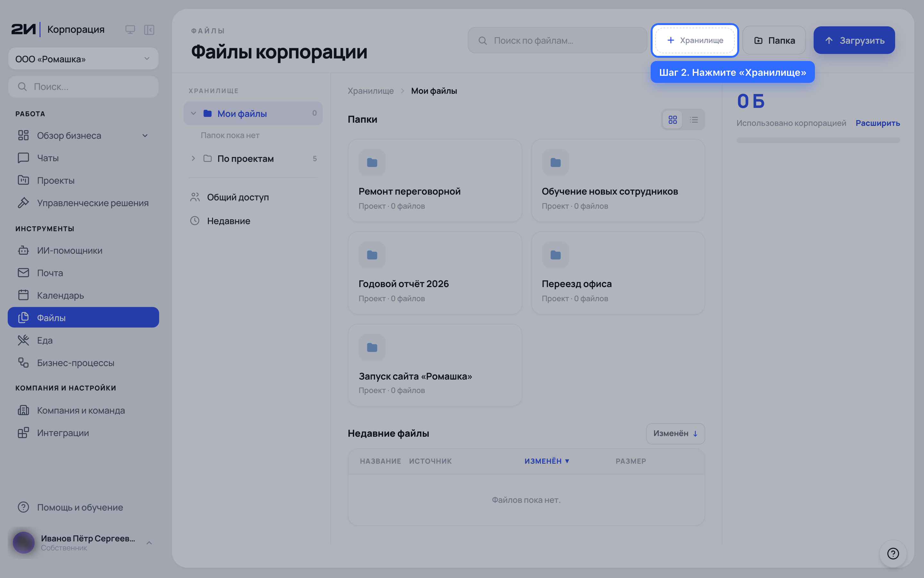Create a new folder with Папка button
924x578 pixels.
(774, 40)
